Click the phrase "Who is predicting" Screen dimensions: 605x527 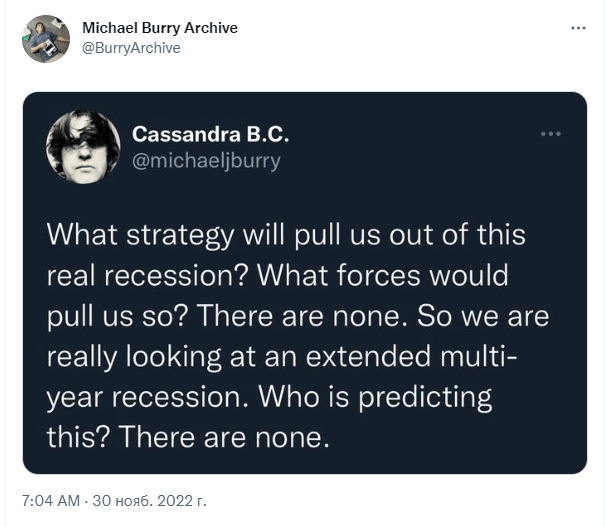pos(375,397)
